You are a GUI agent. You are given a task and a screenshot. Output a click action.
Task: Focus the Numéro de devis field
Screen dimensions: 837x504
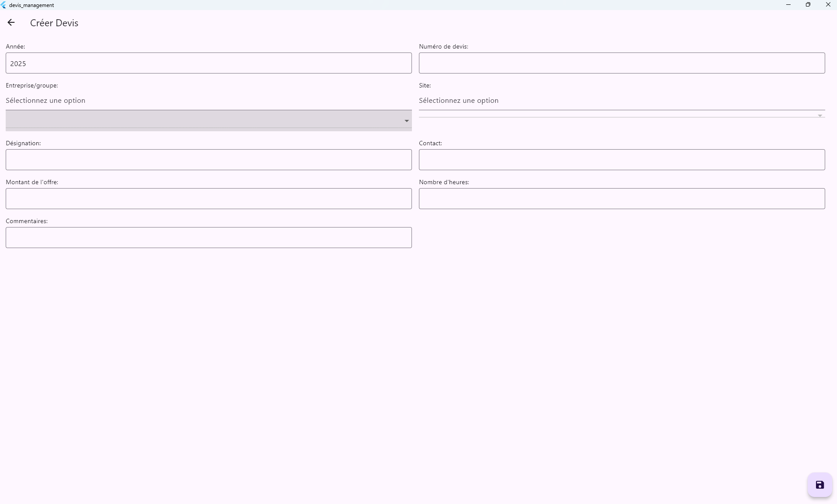[622, 63]
